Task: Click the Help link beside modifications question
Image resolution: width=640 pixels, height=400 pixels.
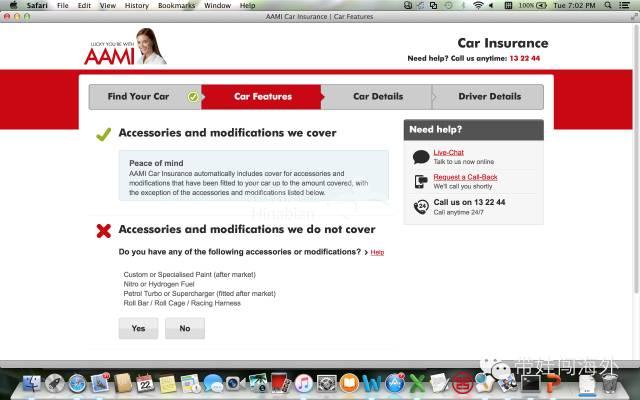Action: (x=377, y=252)
